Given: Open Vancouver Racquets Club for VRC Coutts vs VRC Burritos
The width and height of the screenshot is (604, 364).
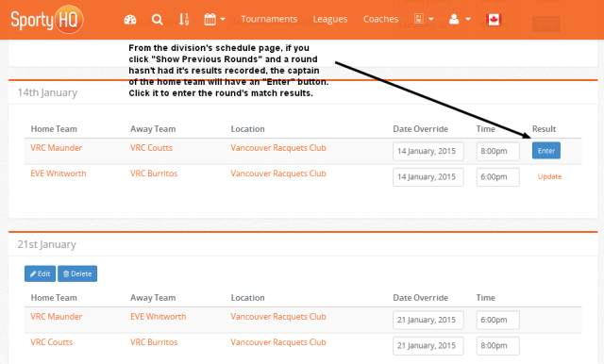Looking at the screenshot, I should tap(278, 342).
